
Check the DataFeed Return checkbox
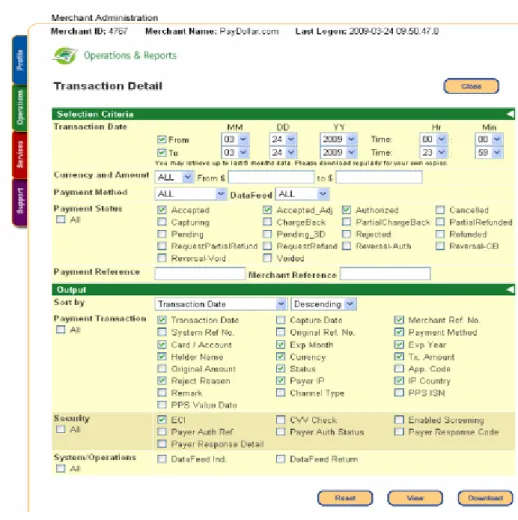[281, 459]
